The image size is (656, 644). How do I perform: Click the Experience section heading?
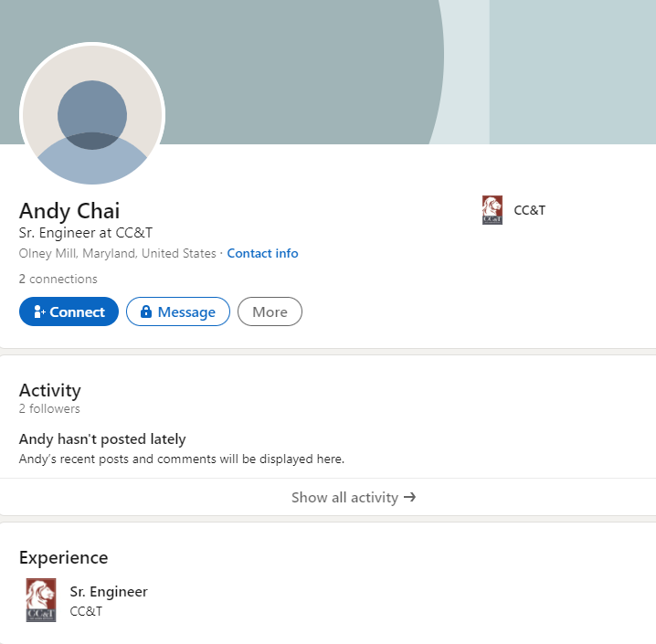click(x=64, y=557)
